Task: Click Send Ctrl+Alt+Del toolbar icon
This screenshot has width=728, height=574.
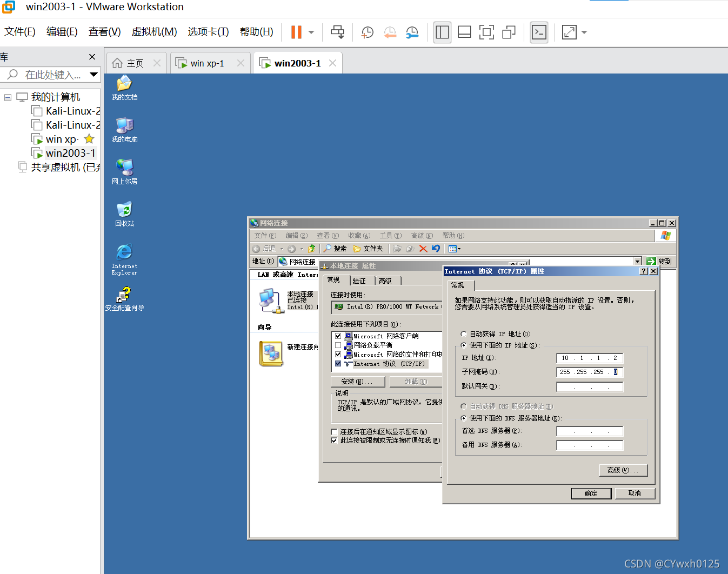Action: pos(337,32)
